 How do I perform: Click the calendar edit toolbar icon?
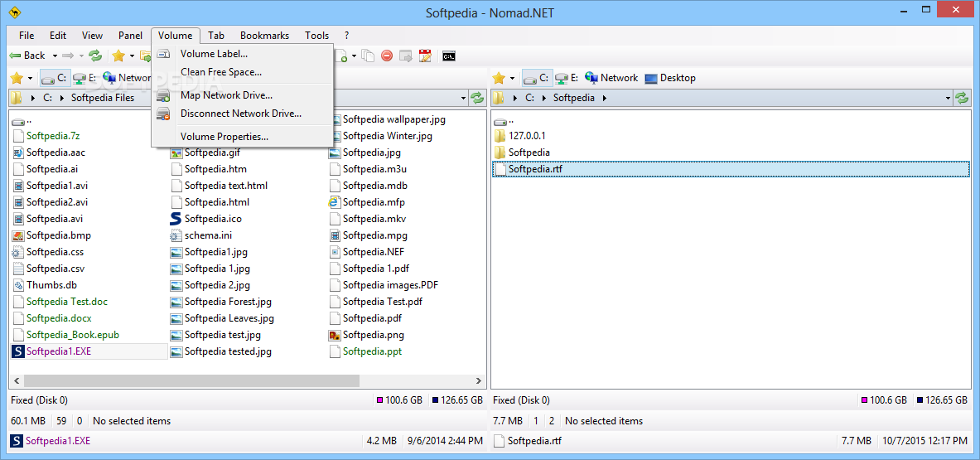pyautogui.click(x=426, y=56)
